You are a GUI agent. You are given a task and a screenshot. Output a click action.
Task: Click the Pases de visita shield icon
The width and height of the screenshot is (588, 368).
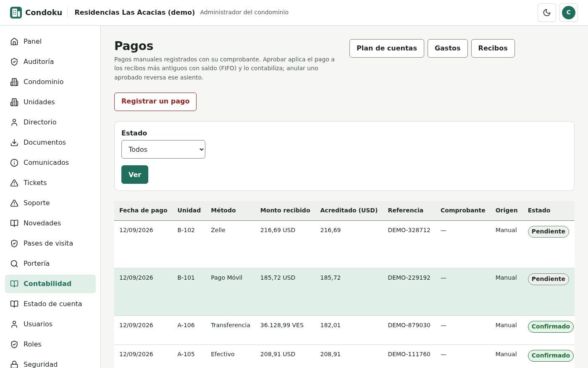pos(14,243)
